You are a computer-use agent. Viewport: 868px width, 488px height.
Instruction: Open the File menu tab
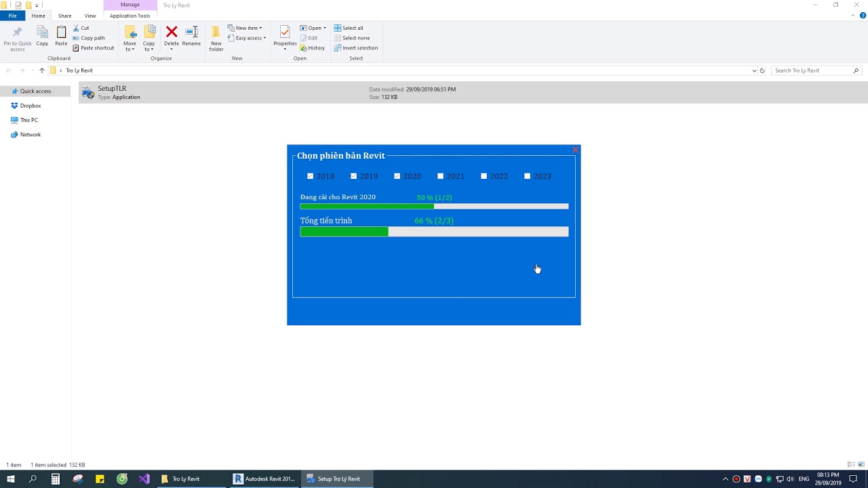click(13, 16)
